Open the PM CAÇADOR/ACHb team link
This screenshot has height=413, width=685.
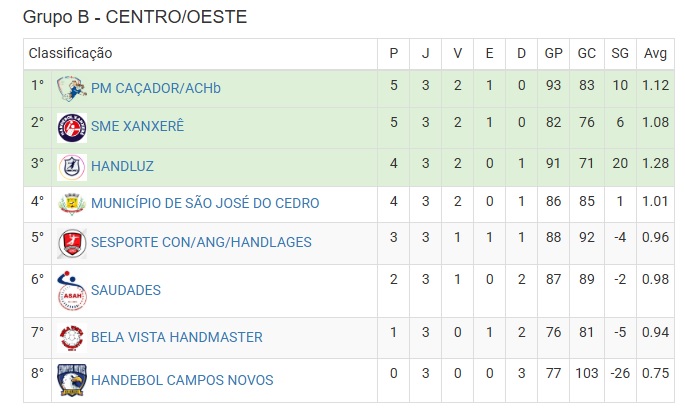click(x=156, y=88)
